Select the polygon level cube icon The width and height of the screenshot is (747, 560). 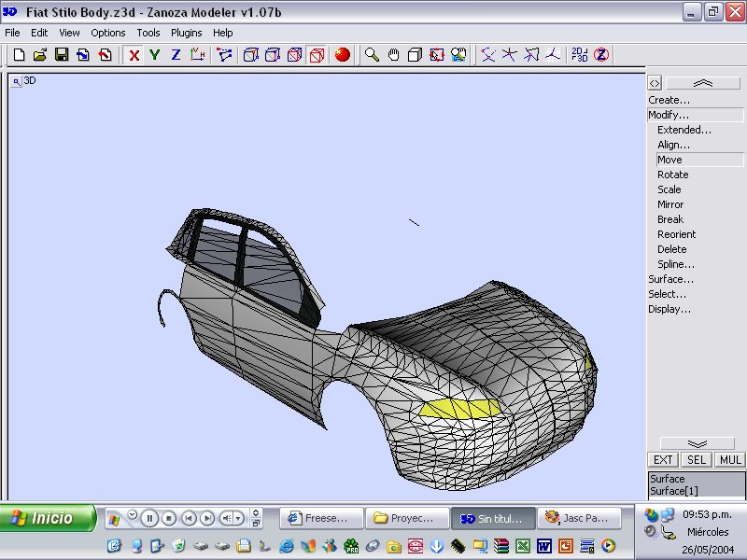tap(294, 55)
